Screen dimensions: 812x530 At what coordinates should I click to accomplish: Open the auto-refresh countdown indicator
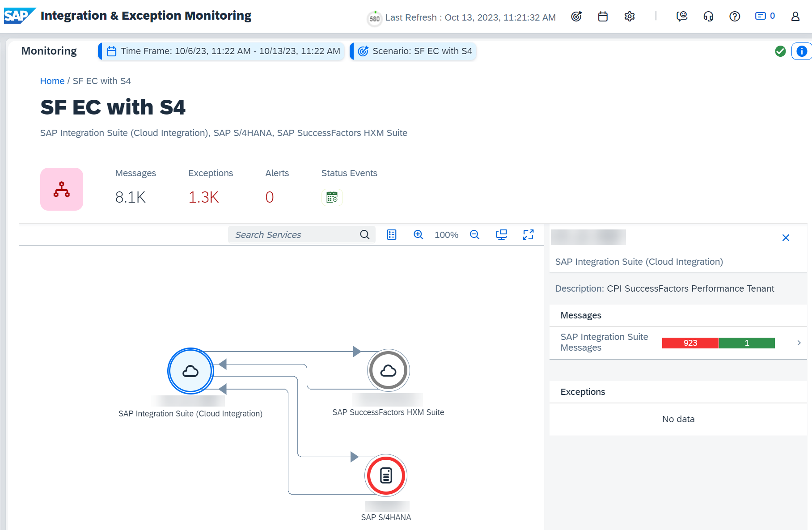375,18
